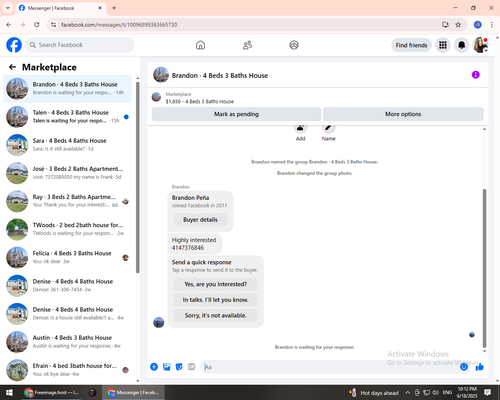Bookmark this page with the star icon
The width and height of the screenshot is (500, 400).
coord(458,25)
